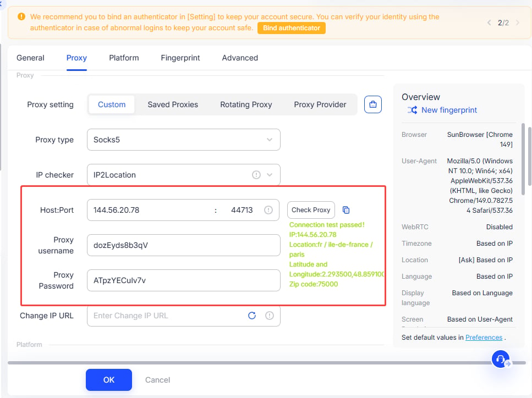Click the New fingerprint shuffle icon
Image resolution: width=532 pixels, height=398 pixels.
pos(412,110)
